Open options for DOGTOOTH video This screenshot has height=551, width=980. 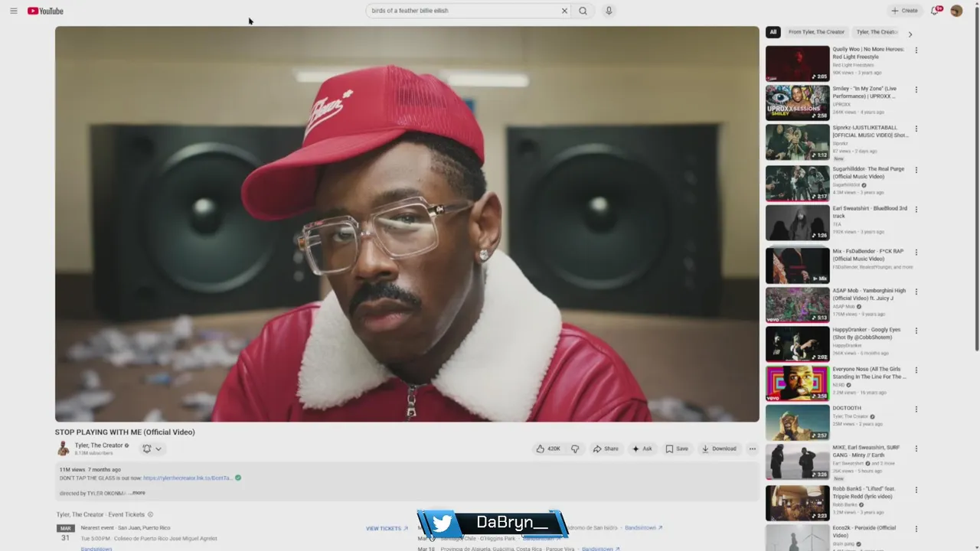pos(916,409)
